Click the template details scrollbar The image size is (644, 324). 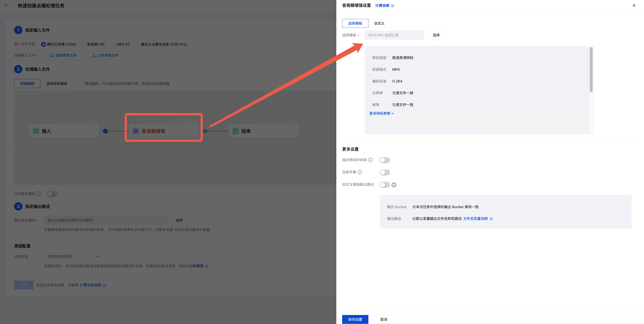click(591, 70)
